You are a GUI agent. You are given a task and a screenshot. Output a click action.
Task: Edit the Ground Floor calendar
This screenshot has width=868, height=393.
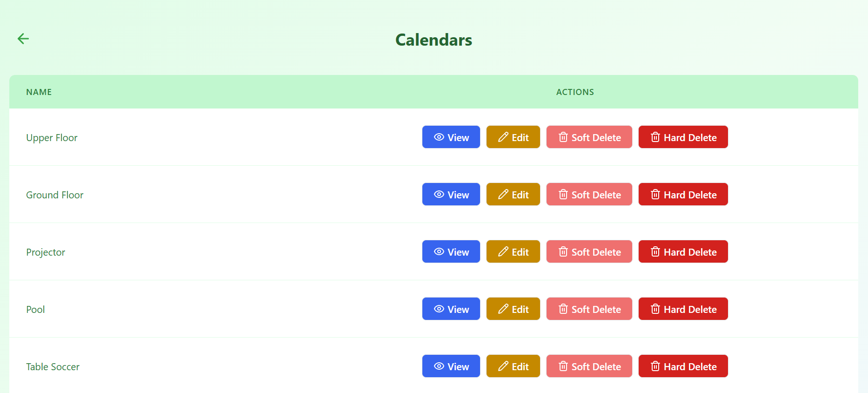513,194
